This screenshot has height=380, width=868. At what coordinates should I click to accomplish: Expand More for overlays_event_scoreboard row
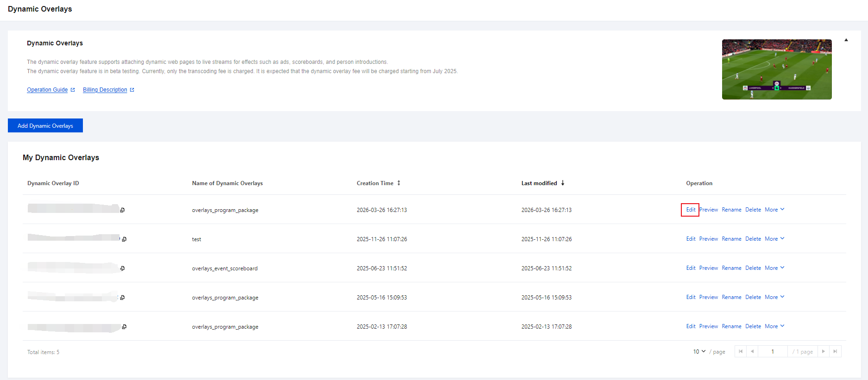774,268
